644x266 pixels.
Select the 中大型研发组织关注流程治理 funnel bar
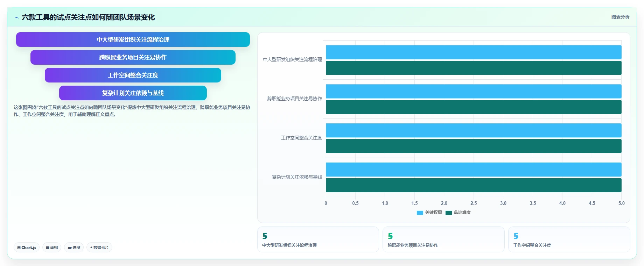pyautogui.click(x=133, y=39)
